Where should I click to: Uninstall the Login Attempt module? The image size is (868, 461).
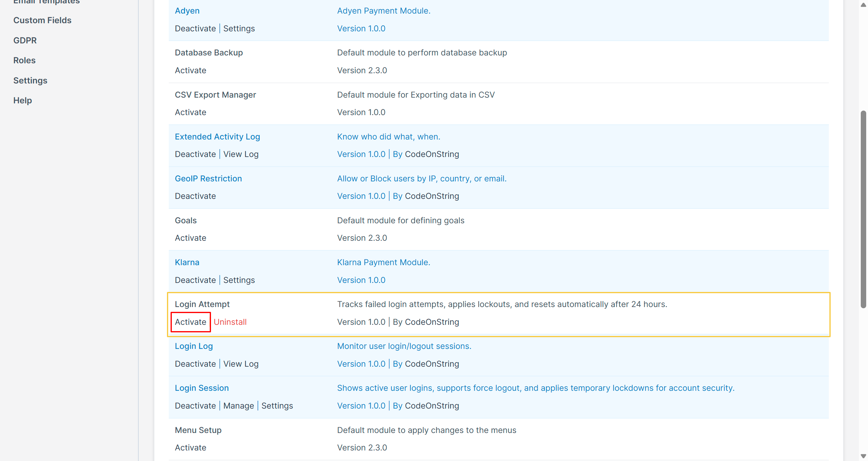(x=230, y=322)
